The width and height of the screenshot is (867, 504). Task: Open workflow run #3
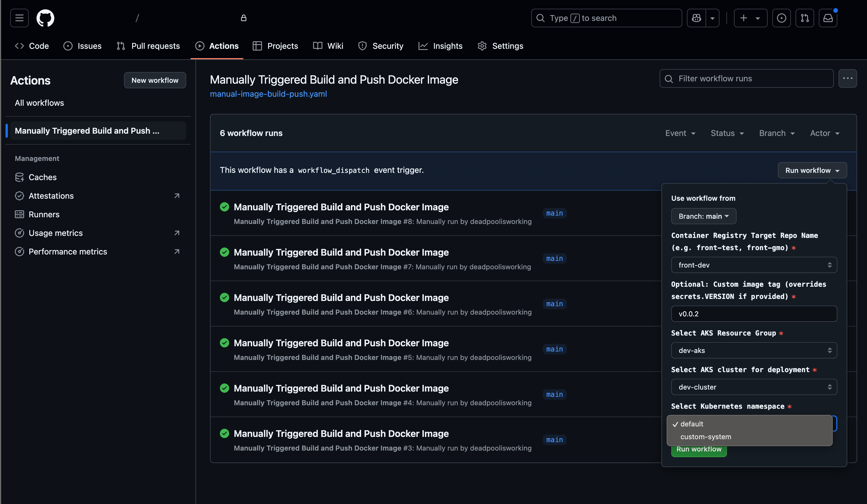click(341, 433)
